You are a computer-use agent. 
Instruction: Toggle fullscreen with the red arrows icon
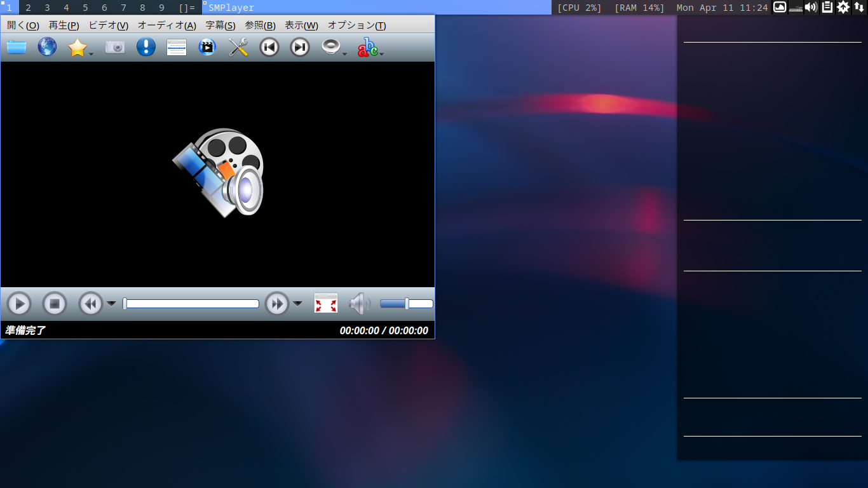pyautogui.click(x=326, y=304)
